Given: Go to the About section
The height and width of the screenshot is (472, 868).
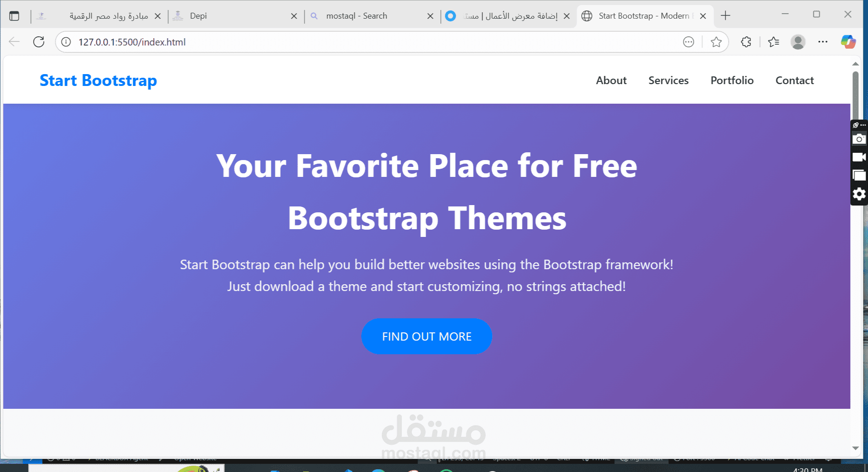Looking at the screenshot, I should coord(611,80).
